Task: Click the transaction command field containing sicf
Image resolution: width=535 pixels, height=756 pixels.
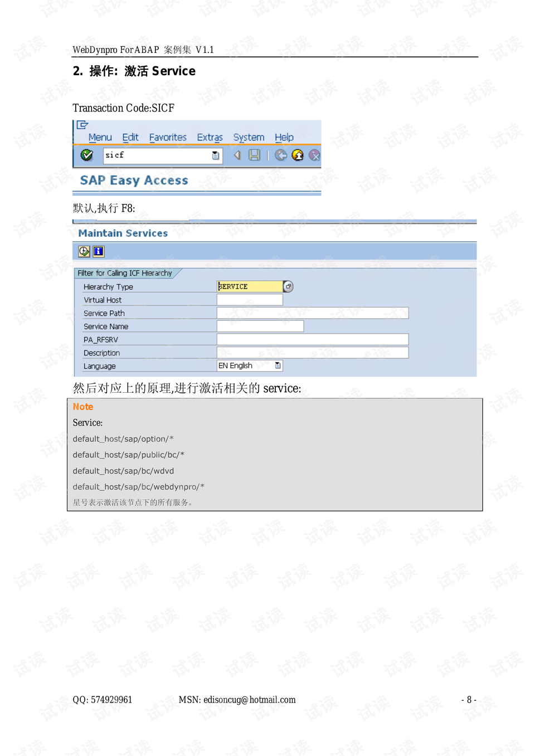Action: pos(163,155)
